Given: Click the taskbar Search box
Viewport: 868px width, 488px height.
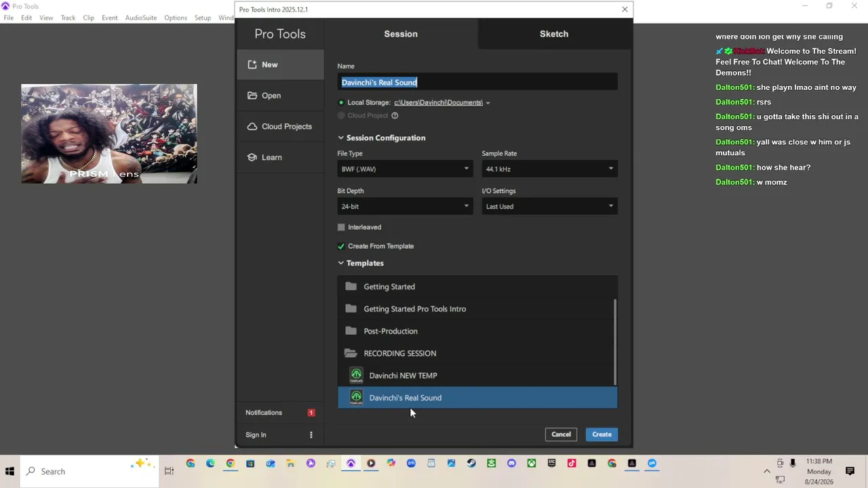Looking at the screenshot, I should point(90,472).
